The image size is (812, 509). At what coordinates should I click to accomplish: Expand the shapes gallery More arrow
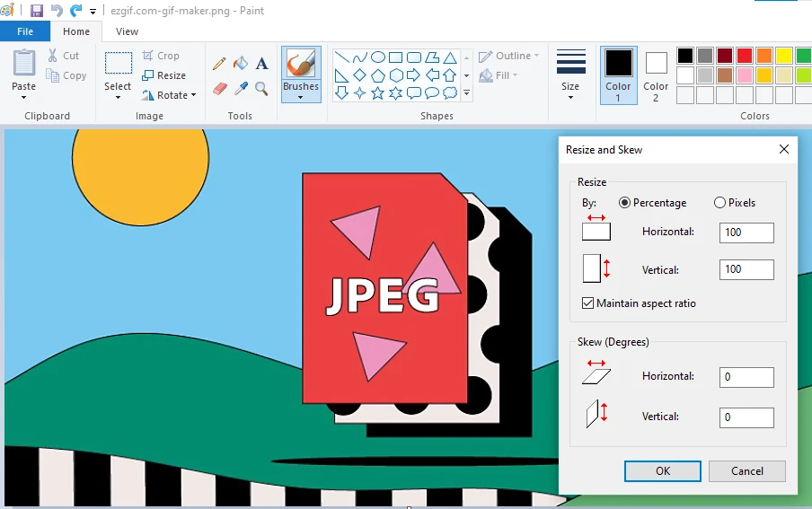tap(466, 93)
